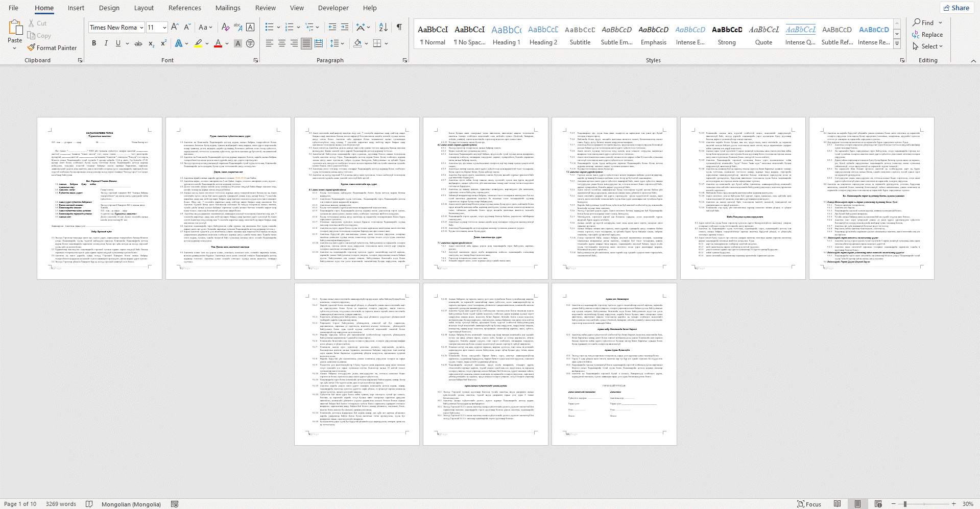980x509 pixels.
Task: Apply character shading
Action: click(x=238, y=43)
